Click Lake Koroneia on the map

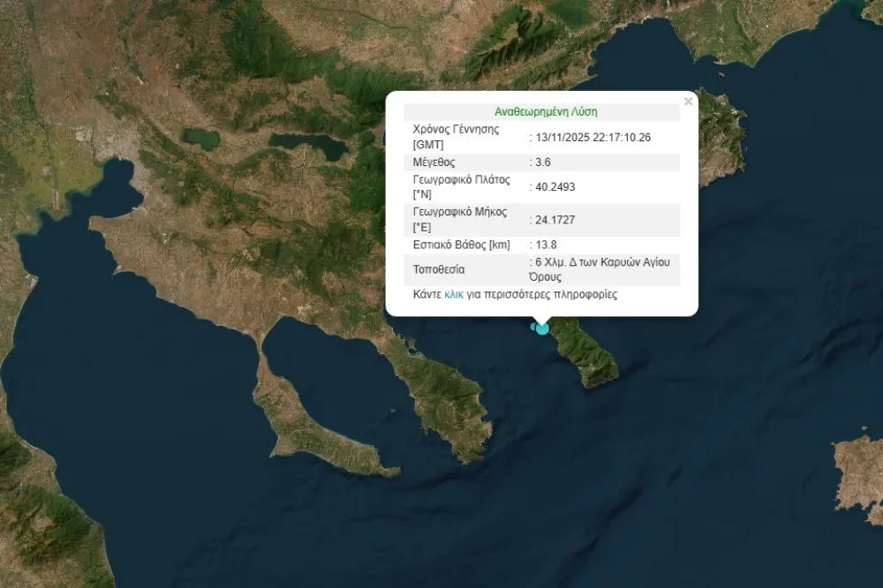pyautogui.click(x=201, y=138)
